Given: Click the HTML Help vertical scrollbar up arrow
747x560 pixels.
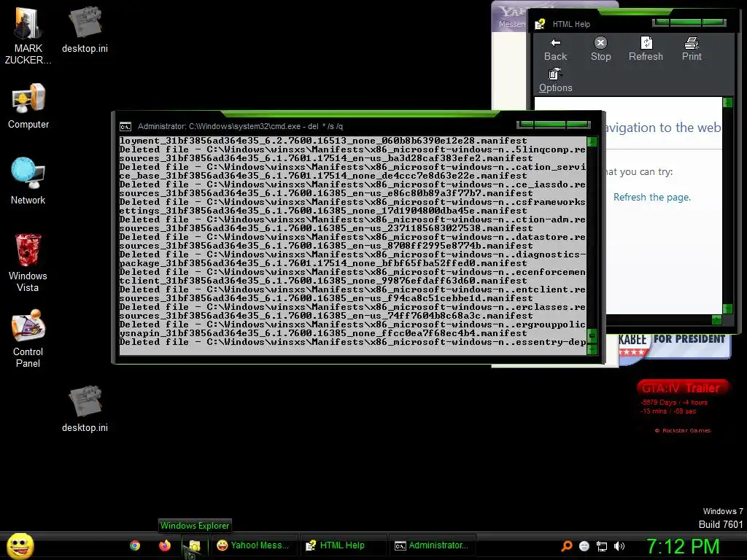Looking at the screenshot, I should tap(727, 102).
